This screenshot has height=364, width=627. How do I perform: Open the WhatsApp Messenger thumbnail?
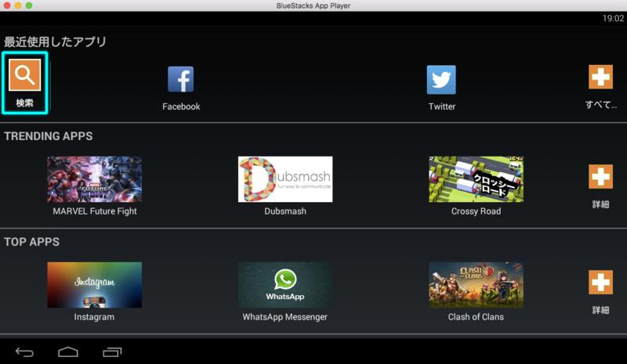(285, 285)
